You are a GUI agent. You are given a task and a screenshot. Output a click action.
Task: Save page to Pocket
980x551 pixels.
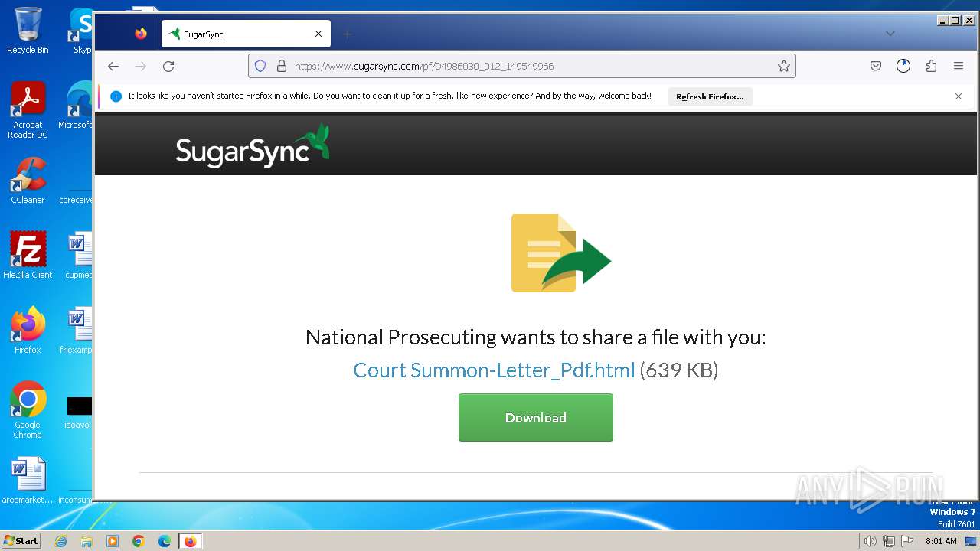876,66
